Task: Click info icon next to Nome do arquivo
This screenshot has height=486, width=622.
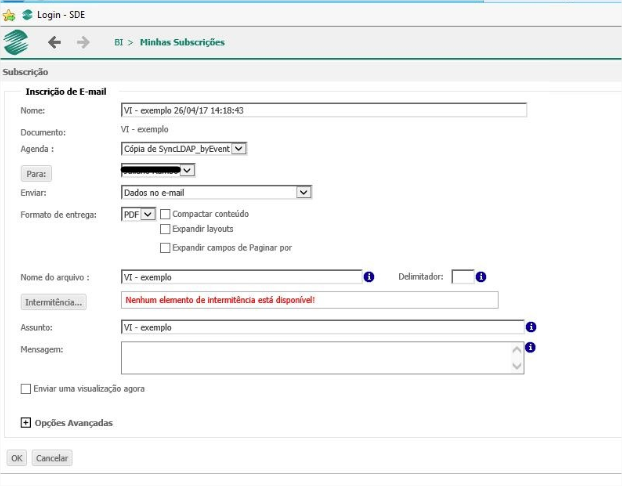Action: click(x=369, y=277)
